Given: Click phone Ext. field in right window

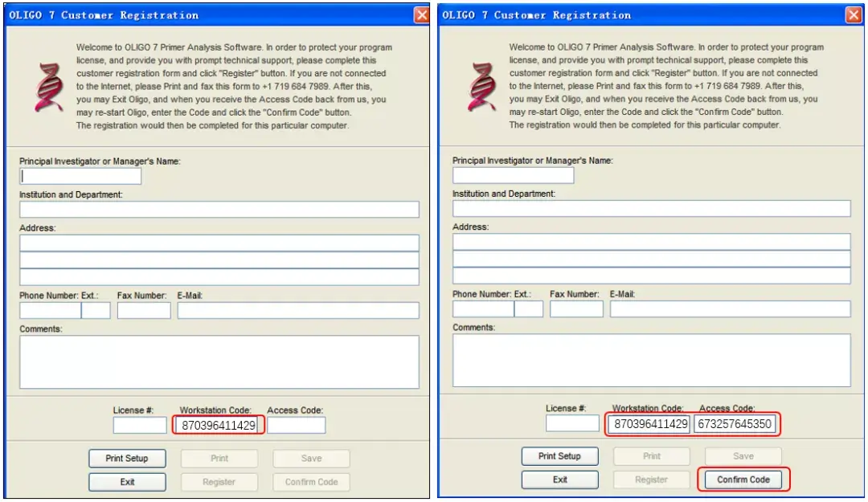Looking at the screenshot, I should pyautogui.click(x=529, y=309).
